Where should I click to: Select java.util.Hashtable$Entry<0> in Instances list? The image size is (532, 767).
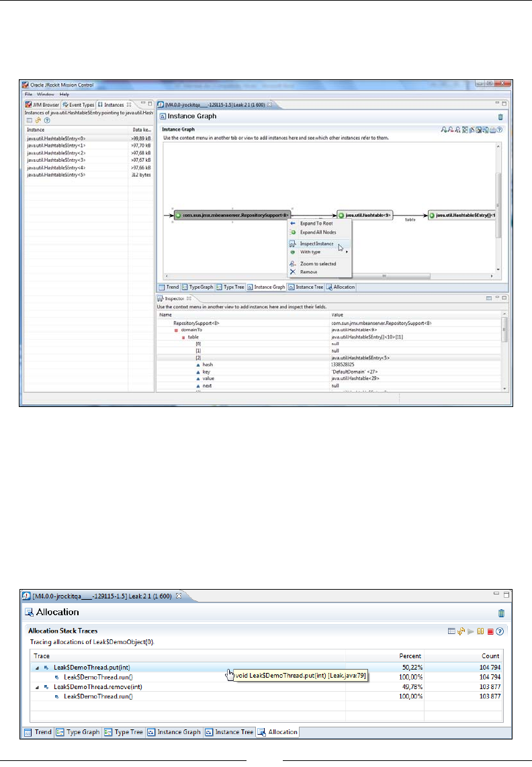pyautogui.click(x=88, y=138)
